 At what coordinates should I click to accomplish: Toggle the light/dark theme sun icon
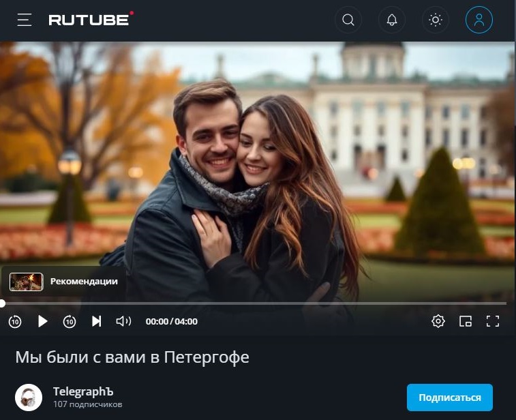[436, 20]
